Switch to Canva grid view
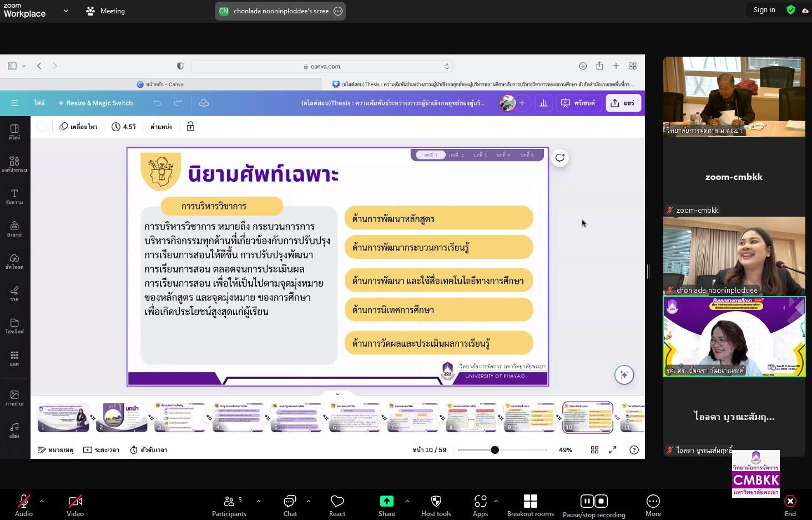 tap(594, 450)
